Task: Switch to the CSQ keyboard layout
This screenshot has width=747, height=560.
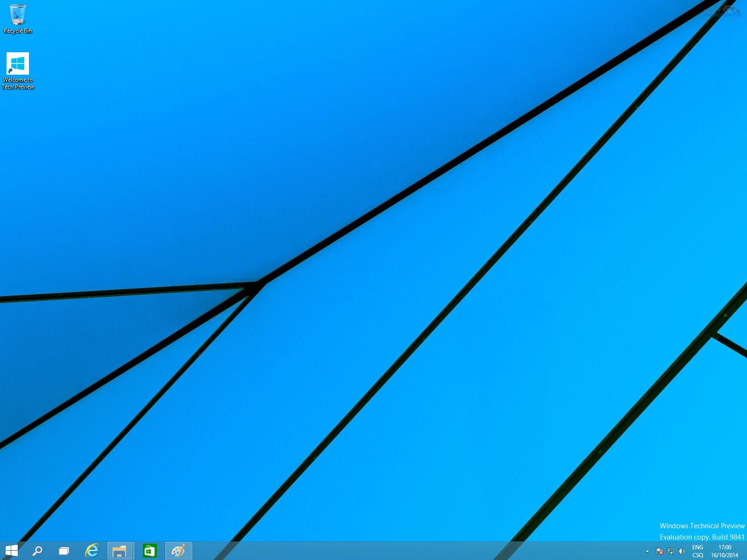Action: click(698, 555)
